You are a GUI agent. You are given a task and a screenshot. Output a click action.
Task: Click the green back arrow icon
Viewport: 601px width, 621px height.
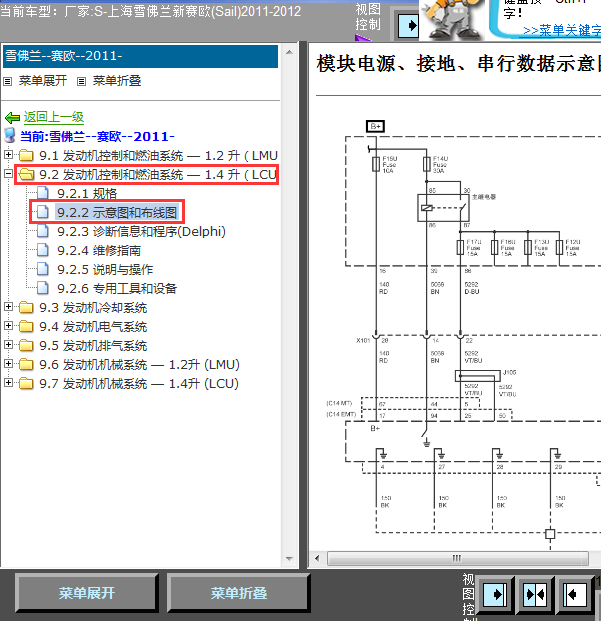[x=12, y=117]
